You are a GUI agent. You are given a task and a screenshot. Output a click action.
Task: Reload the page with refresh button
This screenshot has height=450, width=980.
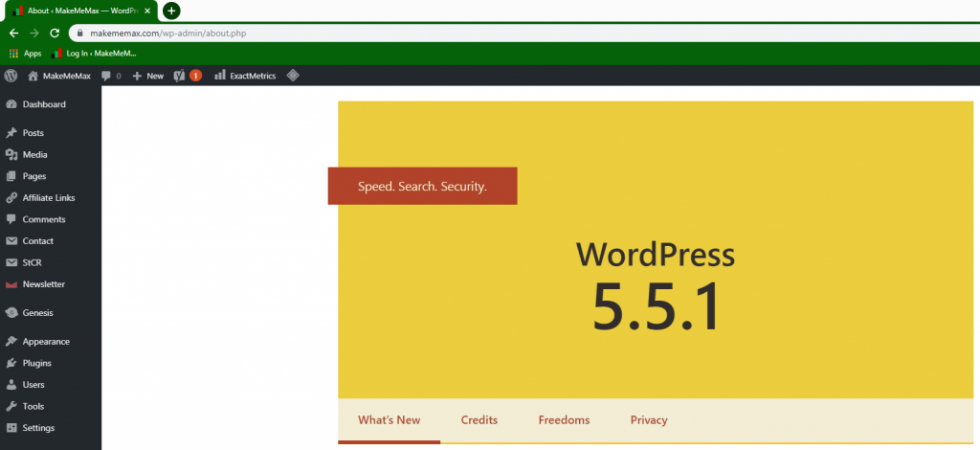click(x=55, y=34)
